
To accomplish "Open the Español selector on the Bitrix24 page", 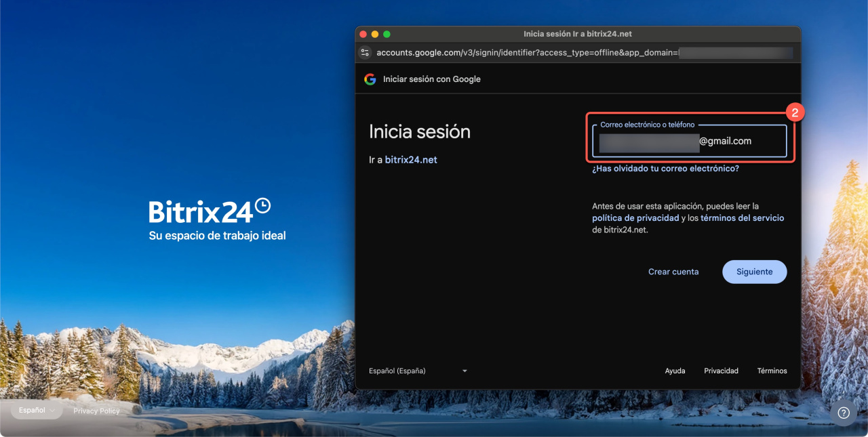I will pyautogui.click(x=37, y=410).
